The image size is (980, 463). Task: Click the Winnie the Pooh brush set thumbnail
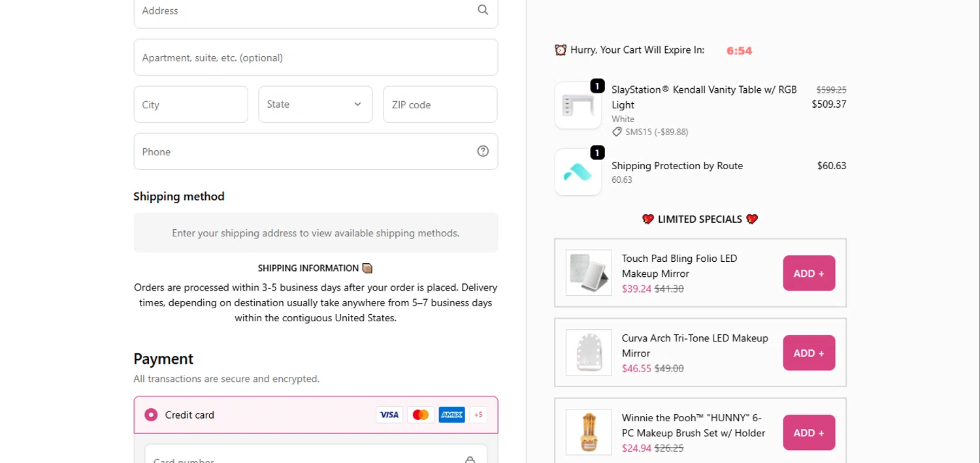589,432
